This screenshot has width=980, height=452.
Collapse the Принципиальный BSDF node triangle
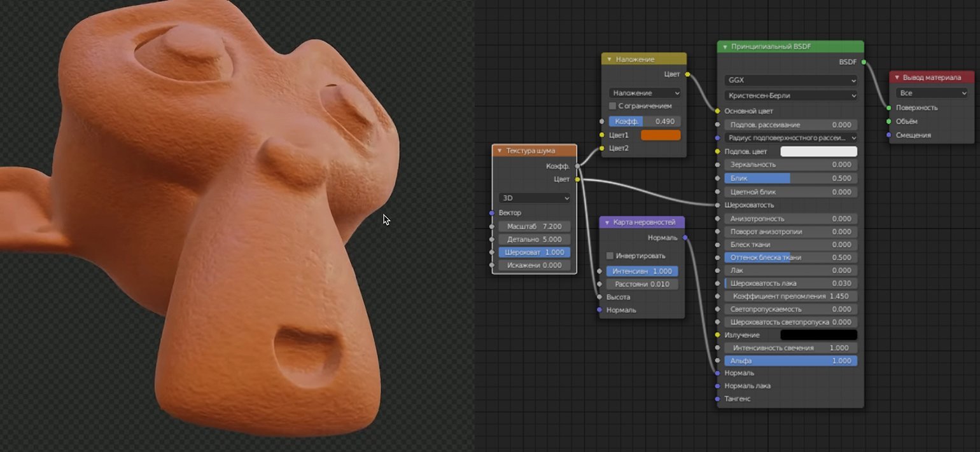click(725, 47)
